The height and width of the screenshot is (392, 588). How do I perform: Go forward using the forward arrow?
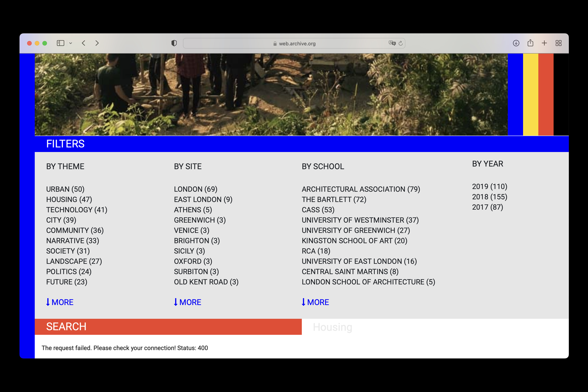coord(97,43)
